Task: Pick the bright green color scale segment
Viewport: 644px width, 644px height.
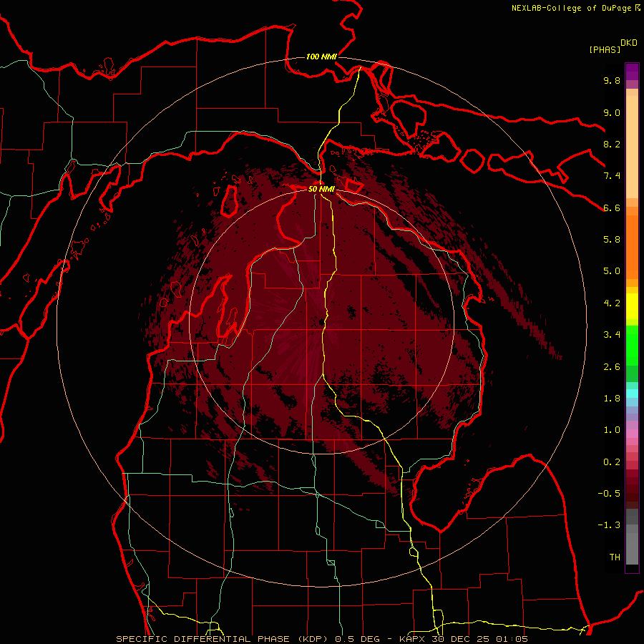Action: 632,345
